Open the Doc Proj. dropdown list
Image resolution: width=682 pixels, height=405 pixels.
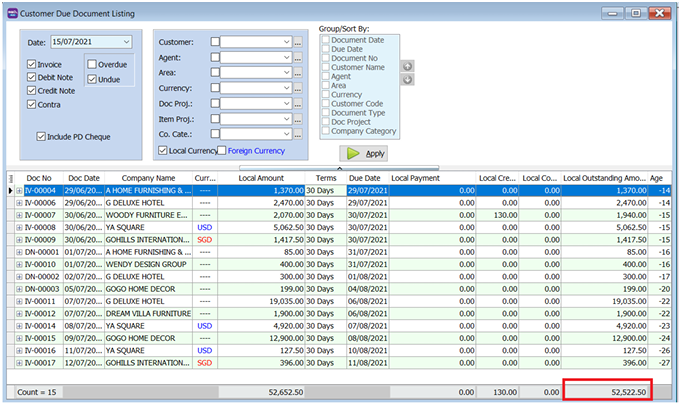pos(287,102)
